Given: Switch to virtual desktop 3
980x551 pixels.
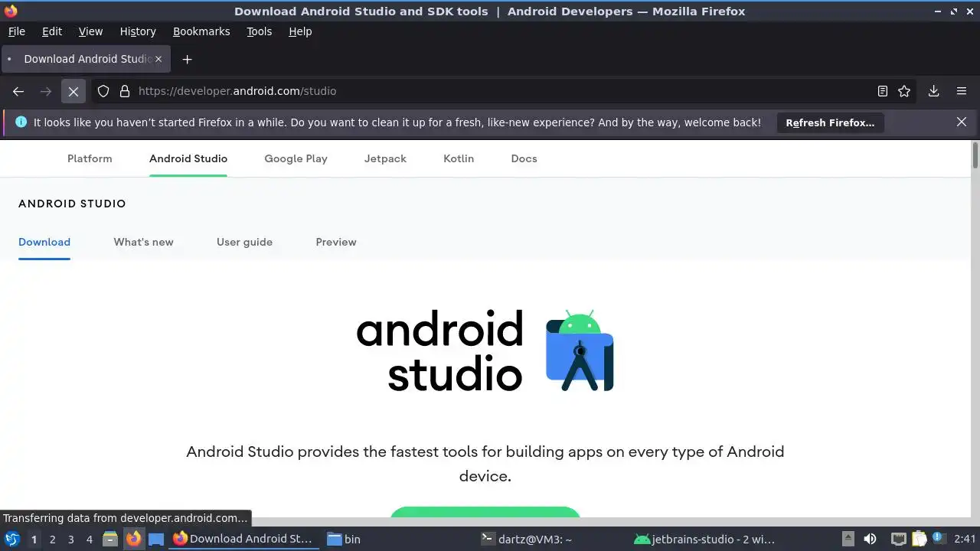Looking at the screenshot, I should point(70,539).
